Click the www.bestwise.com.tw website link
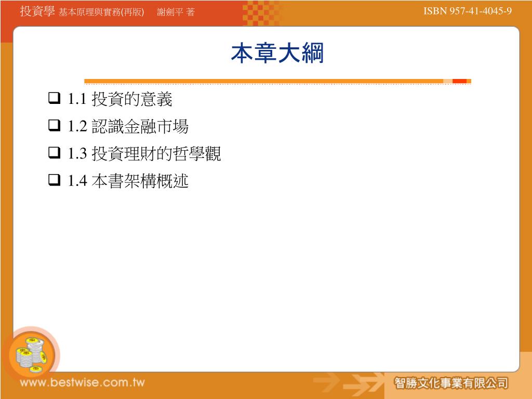This screenshot has height=399, width=532. point(83,382)
